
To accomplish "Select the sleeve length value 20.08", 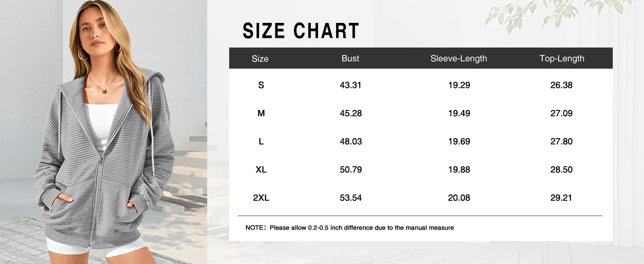I will (x=459, y=198).
